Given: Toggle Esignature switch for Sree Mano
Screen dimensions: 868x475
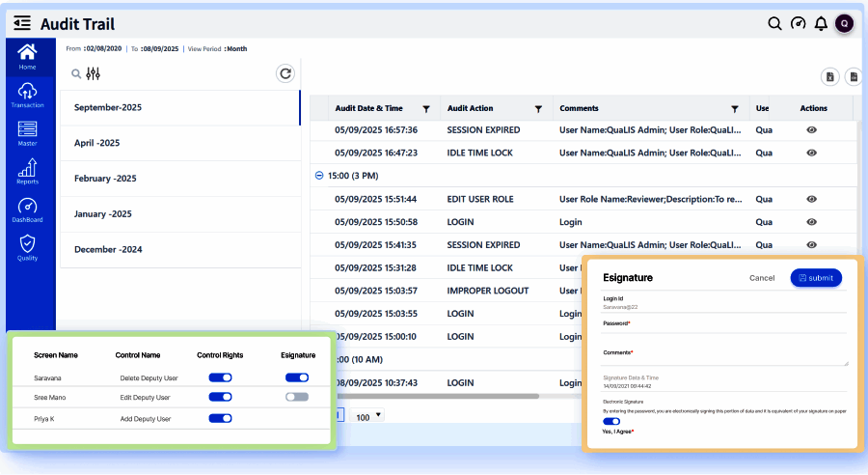Looking at the screenshot, I should click(x=297, y=397).
